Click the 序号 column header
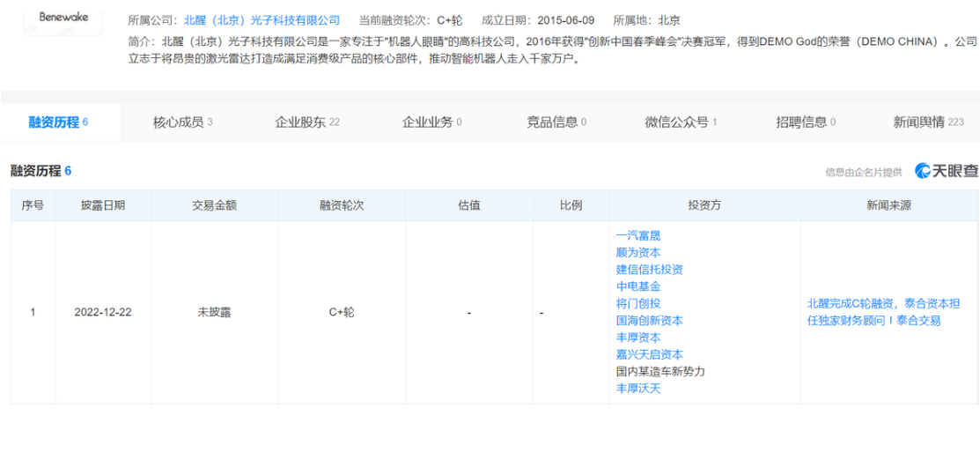 tap(33, 205)
